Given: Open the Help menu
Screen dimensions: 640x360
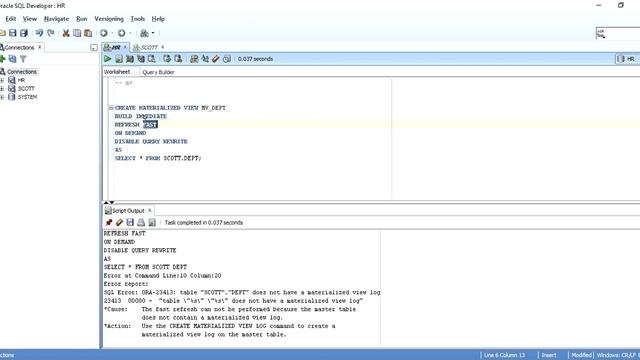Looking at the screenshot, I should pyautogui.click(x=158, y=19).
